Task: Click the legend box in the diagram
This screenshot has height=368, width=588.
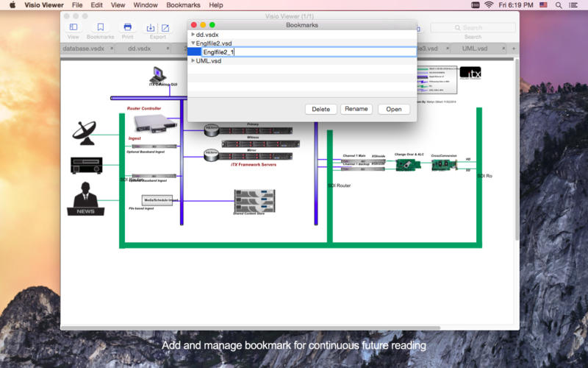Action: 437,80
